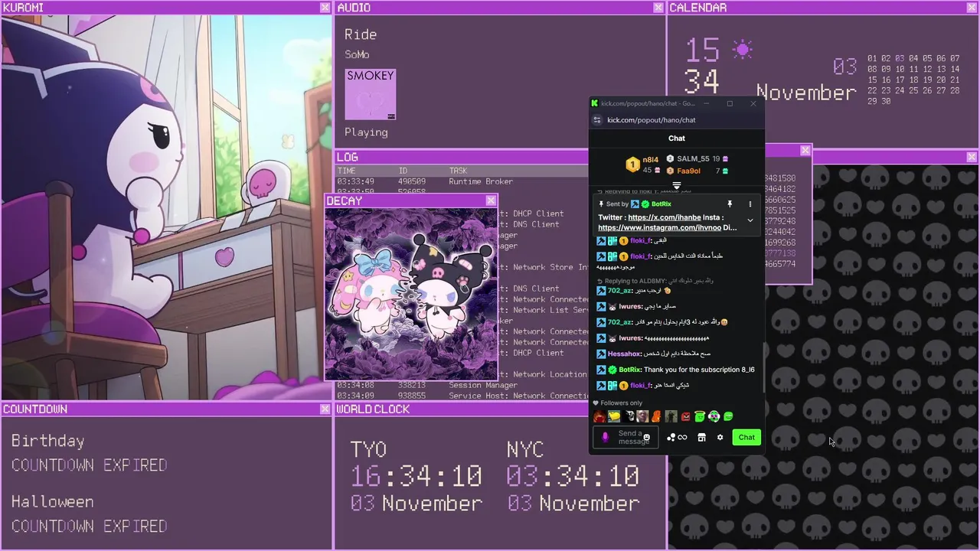
Task: Click moderator badge beside Hessahox
Action: point(601,354)
